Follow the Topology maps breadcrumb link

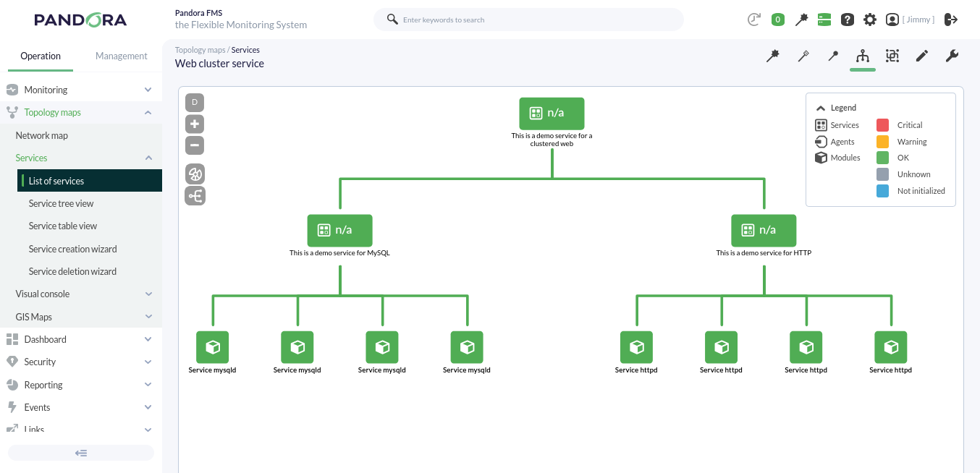200,50
